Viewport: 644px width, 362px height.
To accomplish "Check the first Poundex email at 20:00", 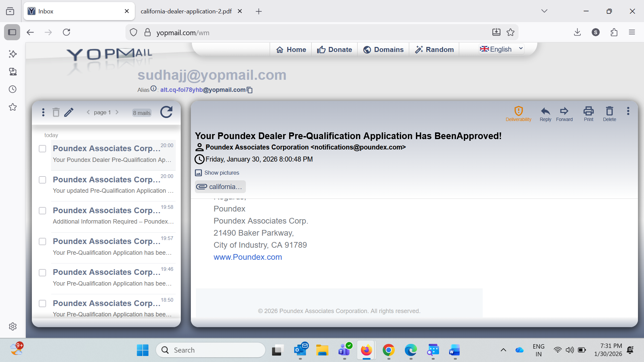I will coord(43,149).
